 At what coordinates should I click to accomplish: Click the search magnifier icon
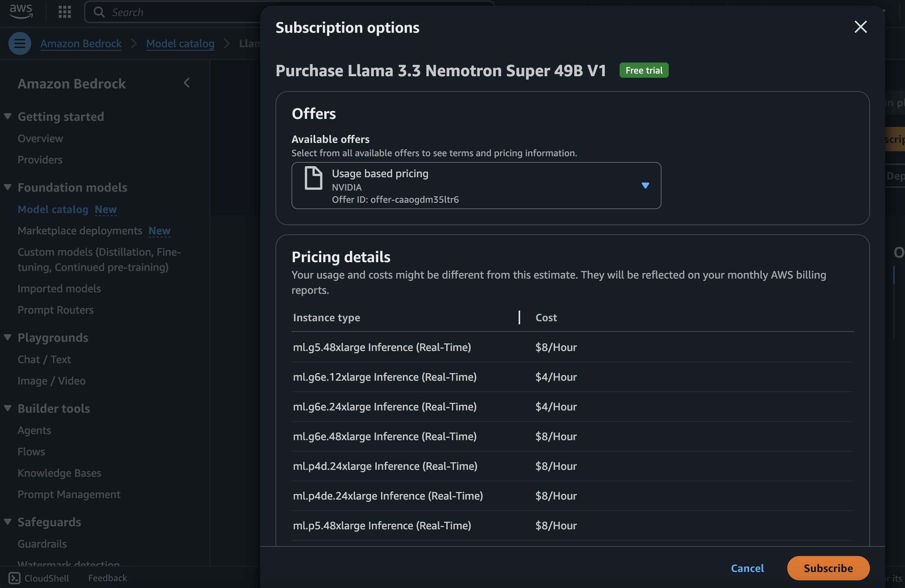[99, 12]
